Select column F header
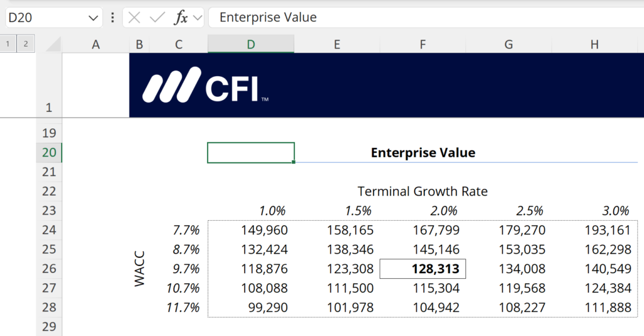 (423, 44)
